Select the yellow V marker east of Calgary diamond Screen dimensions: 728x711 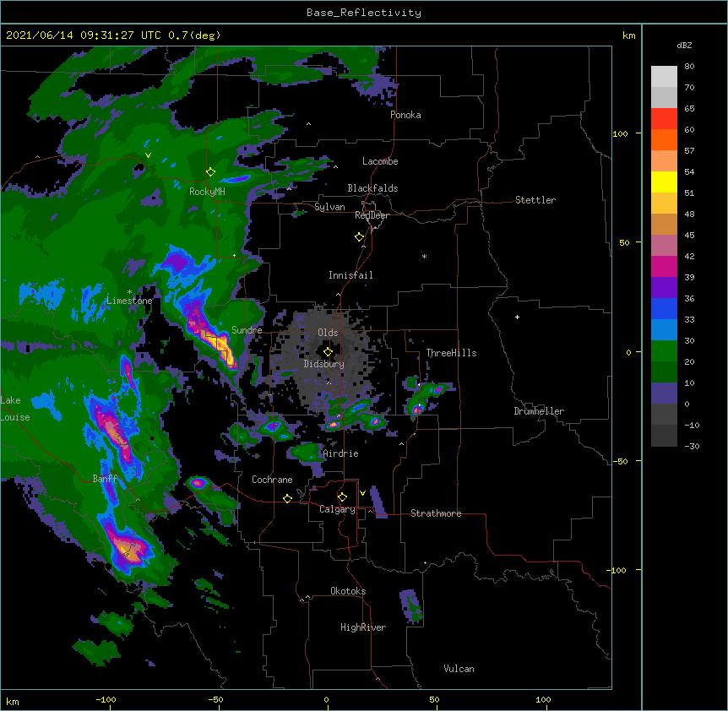coord(362,493)
